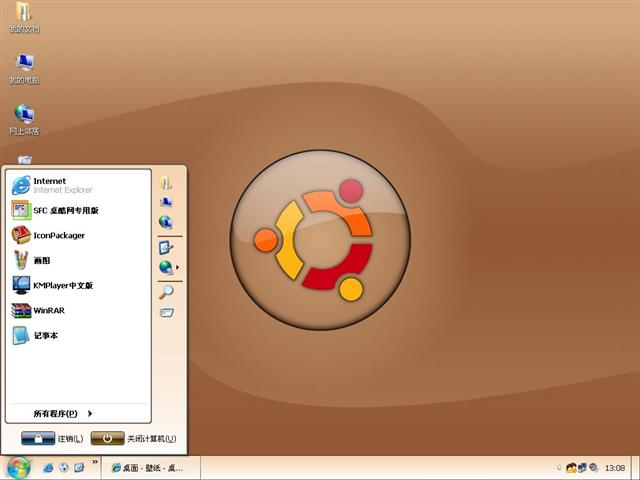Click the 关闭计算机(U) shut down button
Image resolution: width=640 pixels, height=480 pixels.
point(133,438)
